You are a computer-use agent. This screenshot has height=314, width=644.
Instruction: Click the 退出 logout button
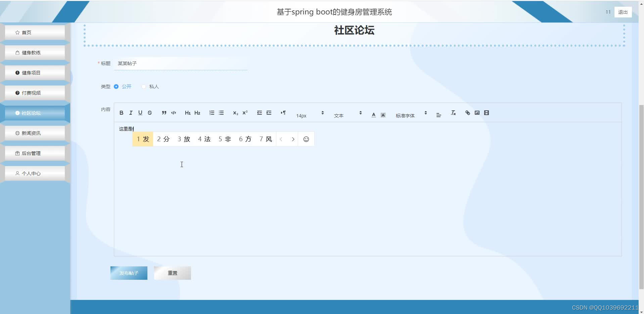click(x=623, y=12)
